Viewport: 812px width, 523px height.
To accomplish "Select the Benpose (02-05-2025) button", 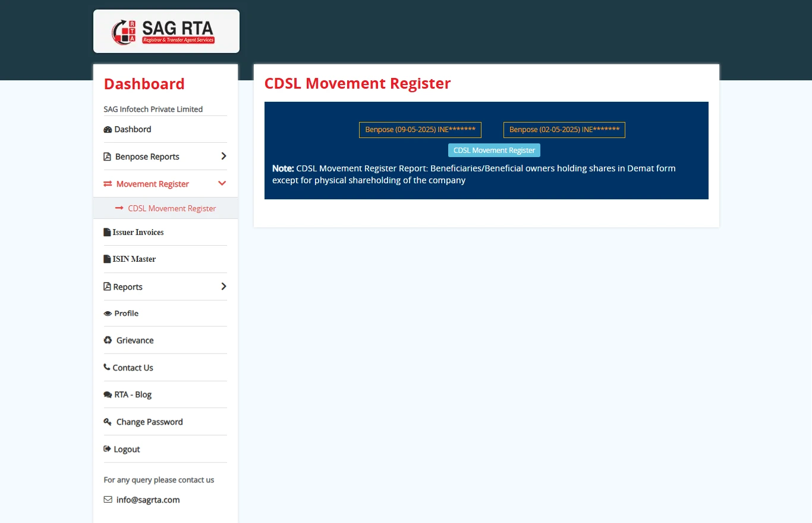I will tap(564, 130).
